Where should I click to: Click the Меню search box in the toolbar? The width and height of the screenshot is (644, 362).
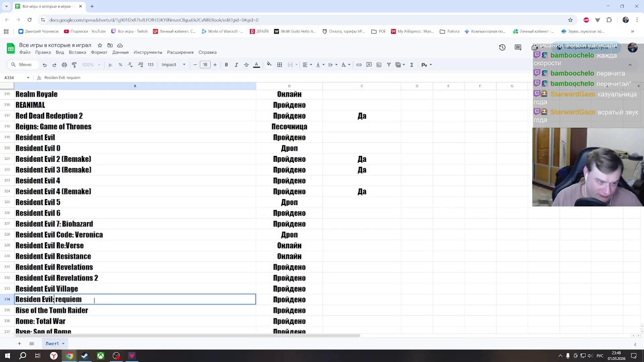(22, 65)
